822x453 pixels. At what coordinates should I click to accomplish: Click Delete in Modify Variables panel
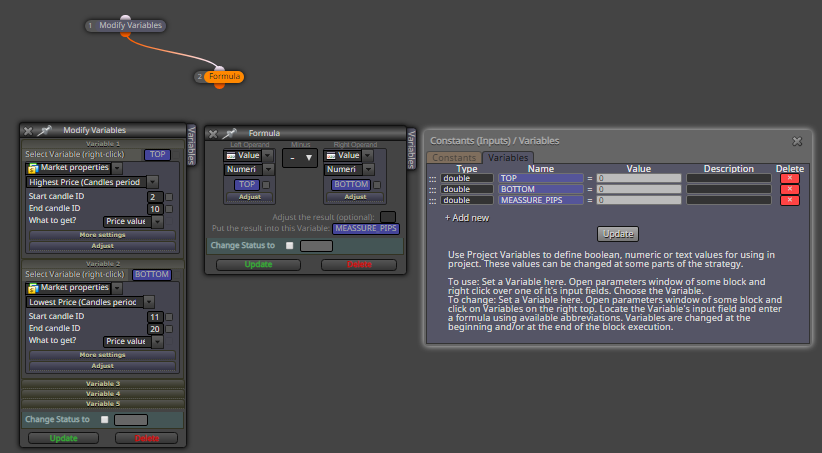[147, 438]
